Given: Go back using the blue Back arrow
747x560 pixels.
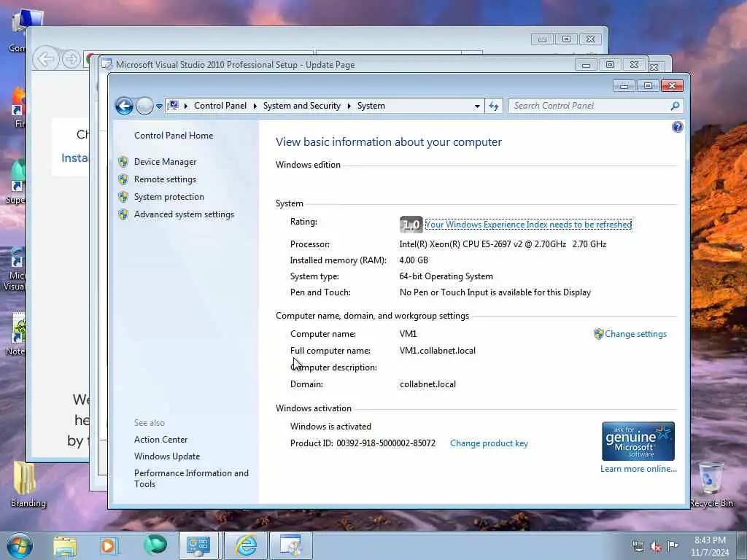Looking at the screenshot, I should 124,106.
